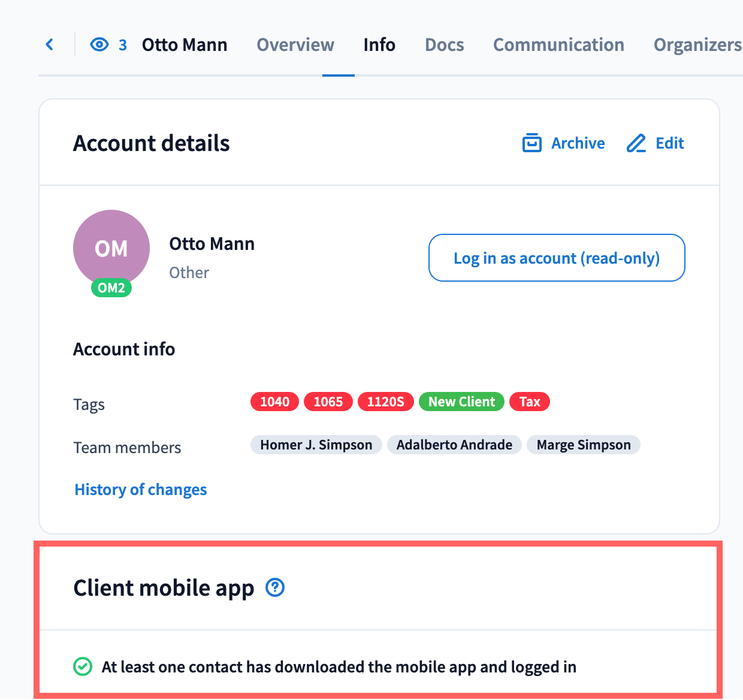Click the Homer J. Simpson team chip
This screenshot has height=700, width=743.
click(x=316, y=445)
